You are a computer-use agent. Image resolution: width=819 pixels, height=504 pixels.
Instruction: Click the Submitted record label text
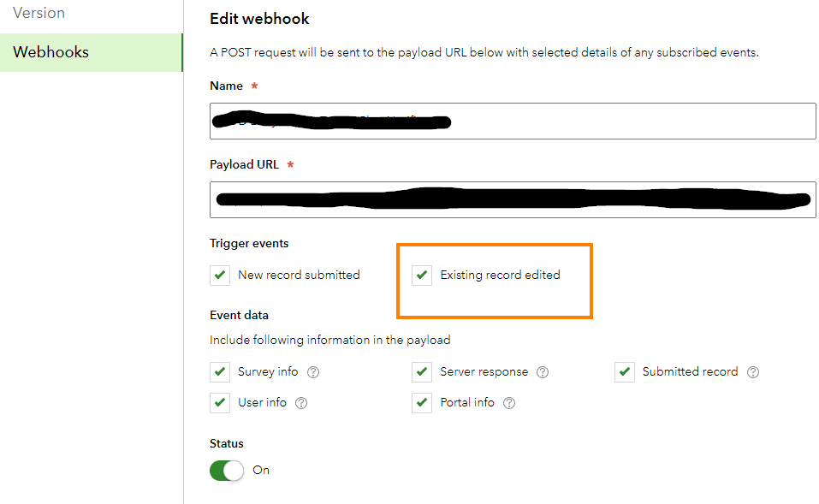click(x=690, y=371)
